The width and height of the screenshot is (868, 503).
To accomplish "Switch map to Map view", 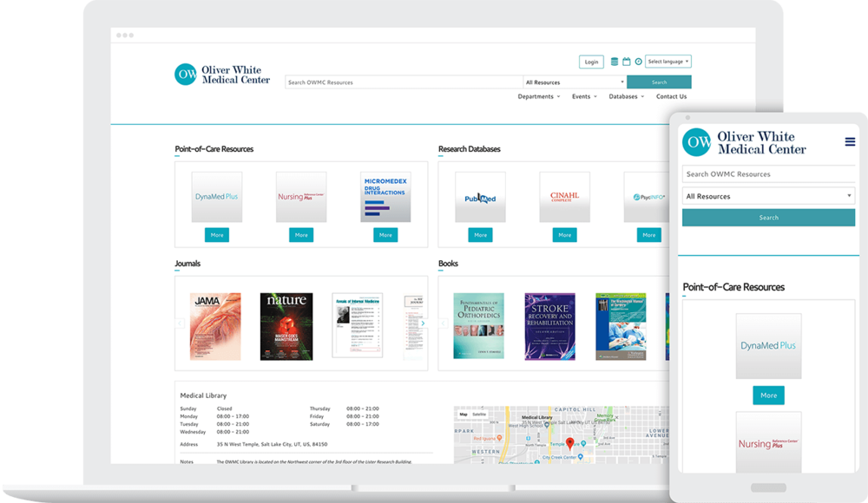I will point(464,414).
